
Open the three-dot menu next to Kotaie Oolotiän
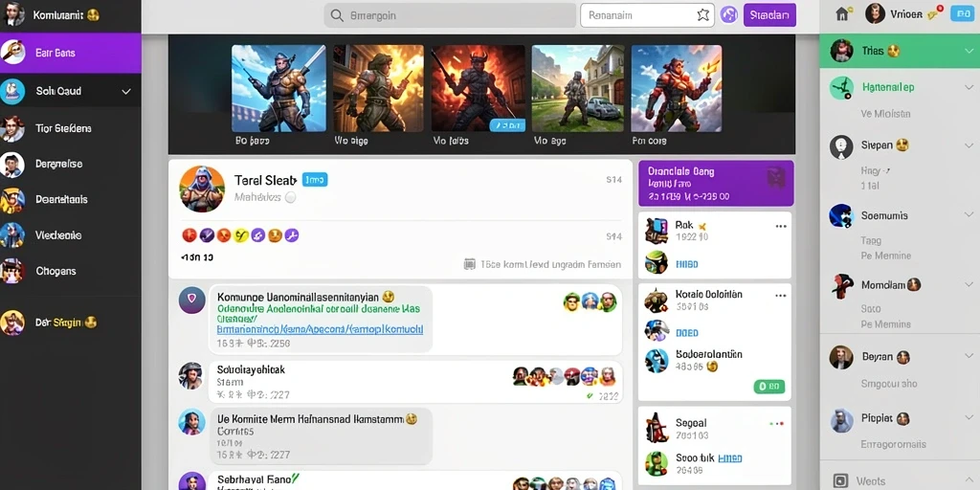point(781,295)
